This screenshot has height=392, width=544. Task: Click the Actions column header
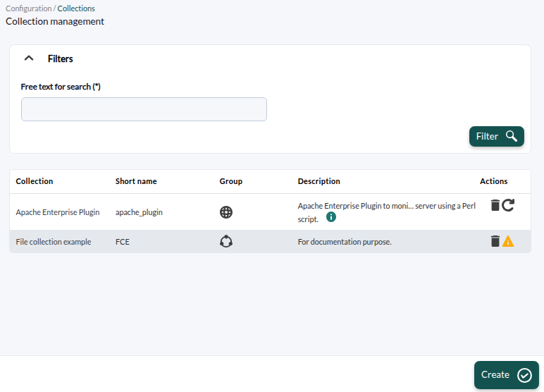click(494, 181)
